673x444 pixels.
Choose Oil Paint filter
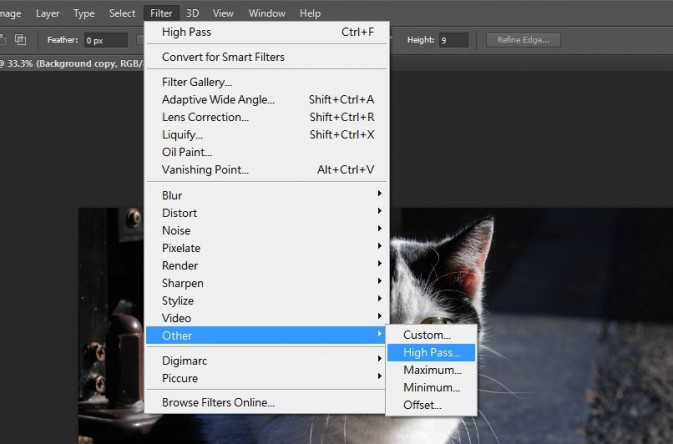pyautogui.click(x=267, y=152)
